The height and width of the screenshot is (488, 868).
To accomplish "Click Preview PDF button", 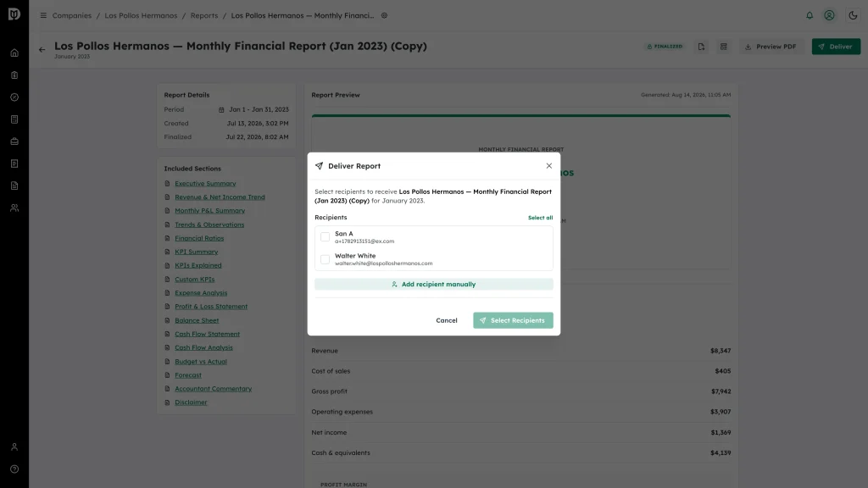I will pyautogui.click(x=771, y=47).
